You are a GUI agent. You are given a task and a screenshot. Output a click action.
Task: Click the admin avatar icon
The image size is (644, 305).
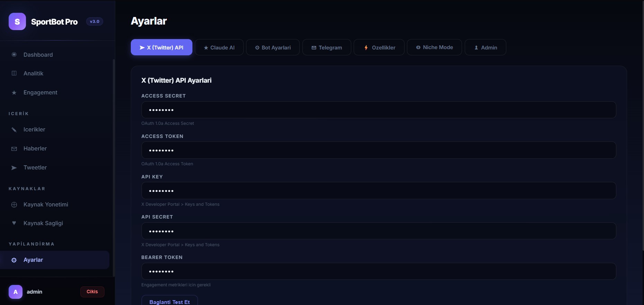click(16, 292)
